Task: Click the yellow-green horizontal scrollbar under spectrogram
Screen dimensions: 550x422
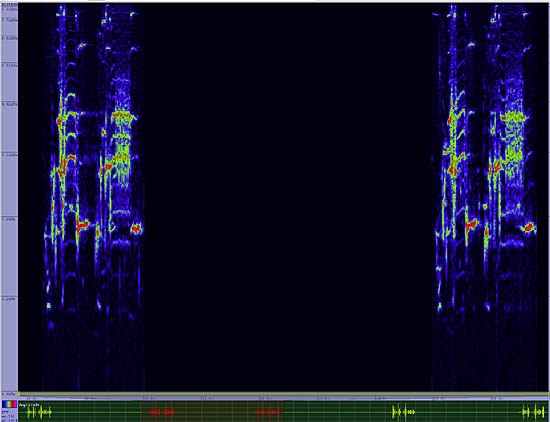Action: 283,394
